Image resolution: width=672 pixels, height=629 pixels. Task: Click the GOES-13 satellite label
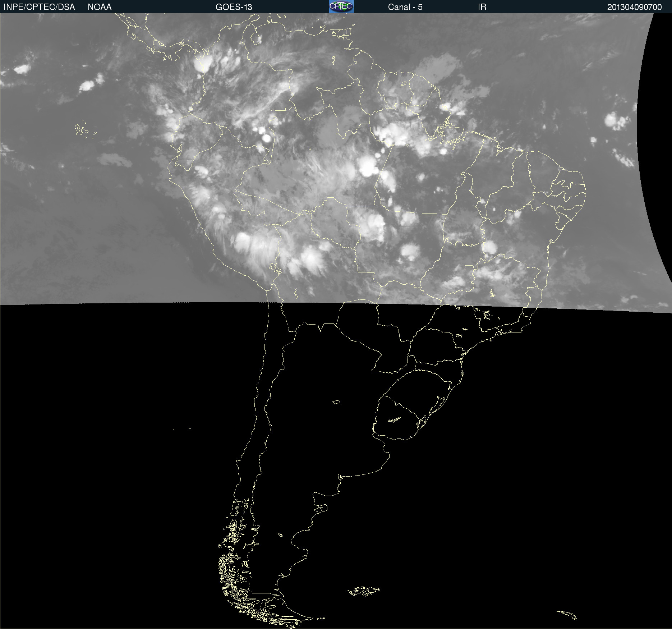(234, 7)
